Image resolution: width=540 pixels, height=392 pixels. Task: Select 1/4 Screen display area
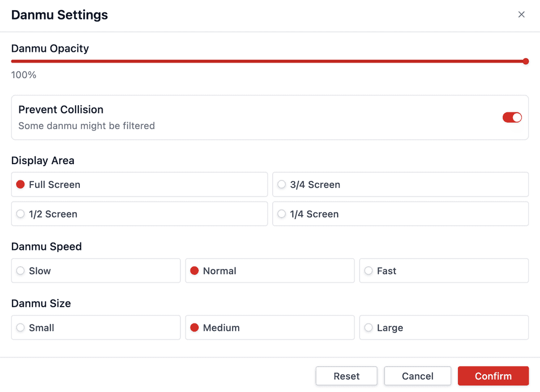401,214
